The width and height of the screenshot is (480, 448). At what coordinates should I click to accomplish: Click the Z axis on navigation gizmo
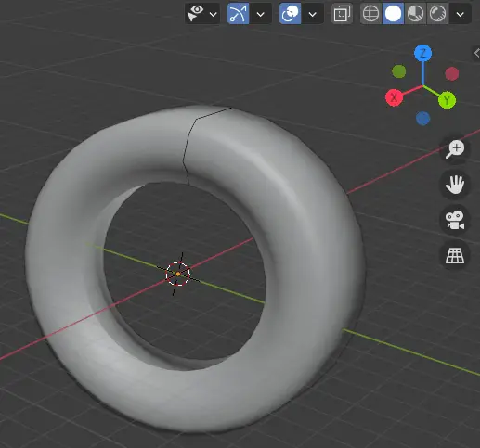(422, 53)
